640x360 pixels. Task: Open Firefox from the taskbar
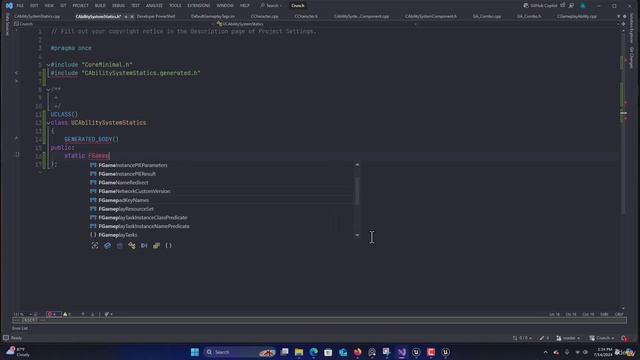[x=358, y=352]
